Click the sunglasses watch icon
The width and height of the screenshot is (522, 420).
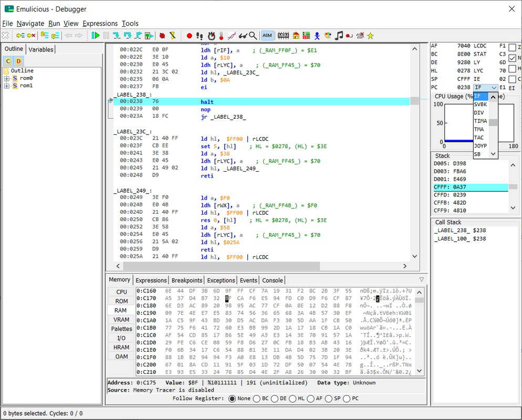[243, 36]
